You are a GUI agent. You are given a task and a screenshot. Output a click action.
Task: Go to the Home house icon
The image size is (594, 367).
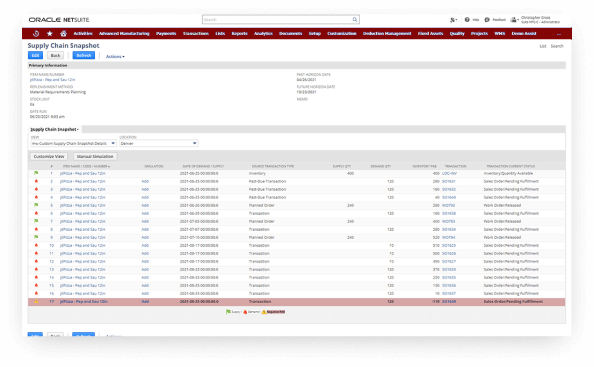coord(63,33)
